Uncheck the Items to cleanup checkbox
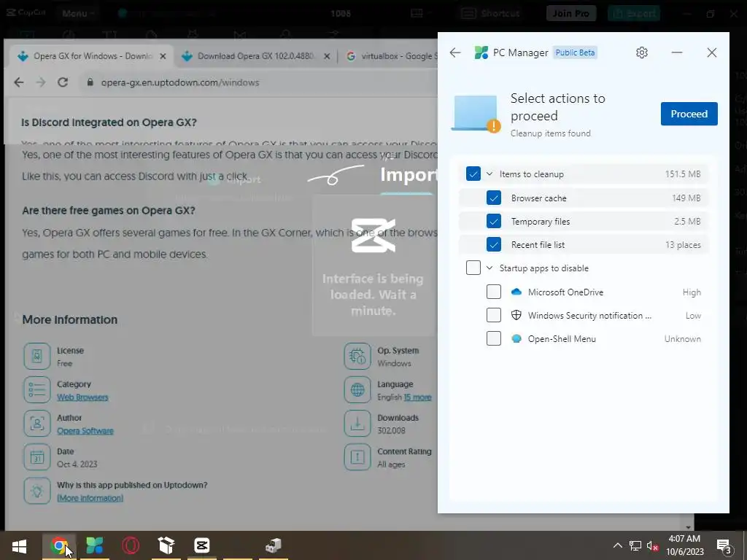 (473, 174)
